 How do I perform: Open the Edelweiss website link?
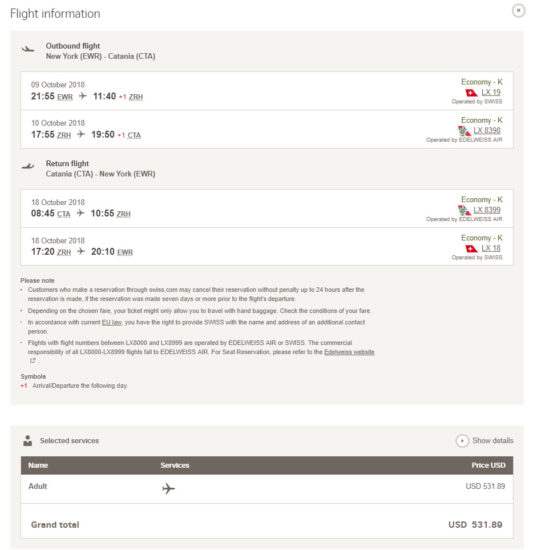click(x=349, y=352)
